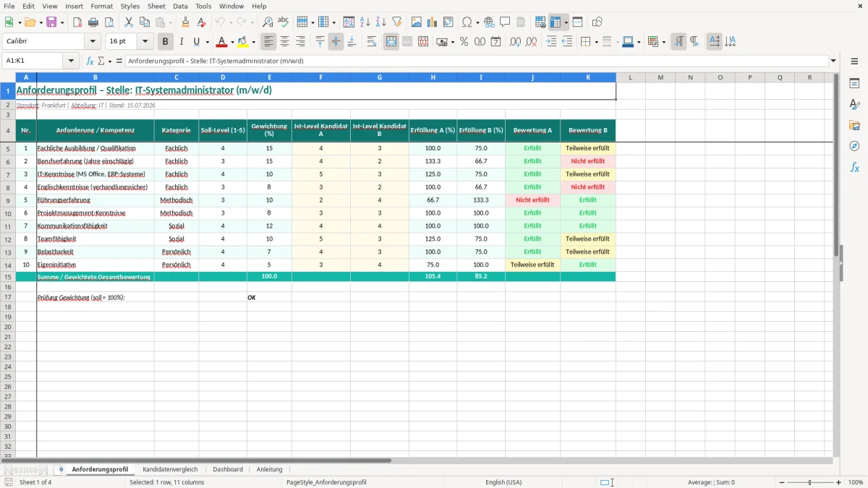Toggle Center Vertically alignment
This screenshot has width=868, height=488.
336,42
